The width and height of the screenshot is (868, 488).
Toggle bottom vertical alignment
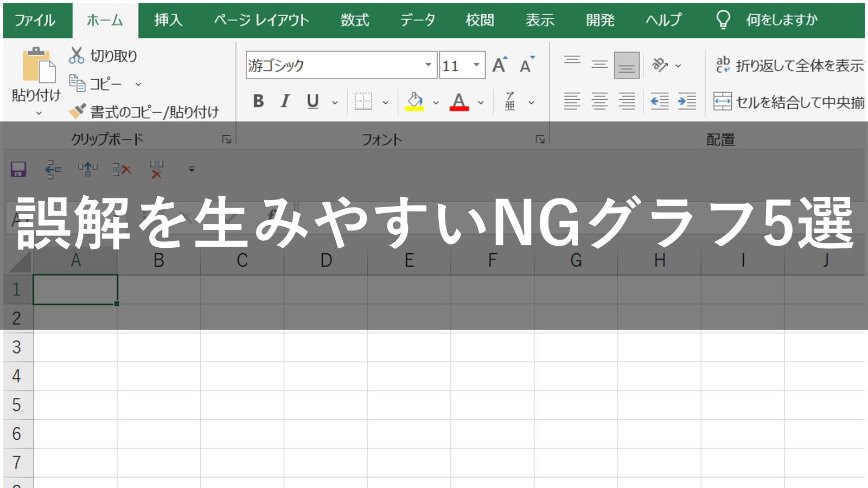(627, 65)
